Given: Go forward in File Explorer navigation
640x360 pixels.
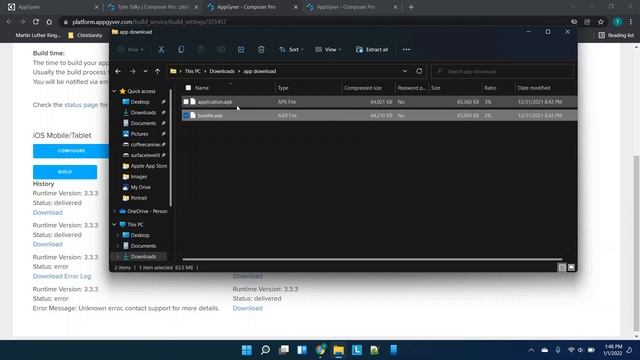Looking at the screenshot, I should point(132,71).
